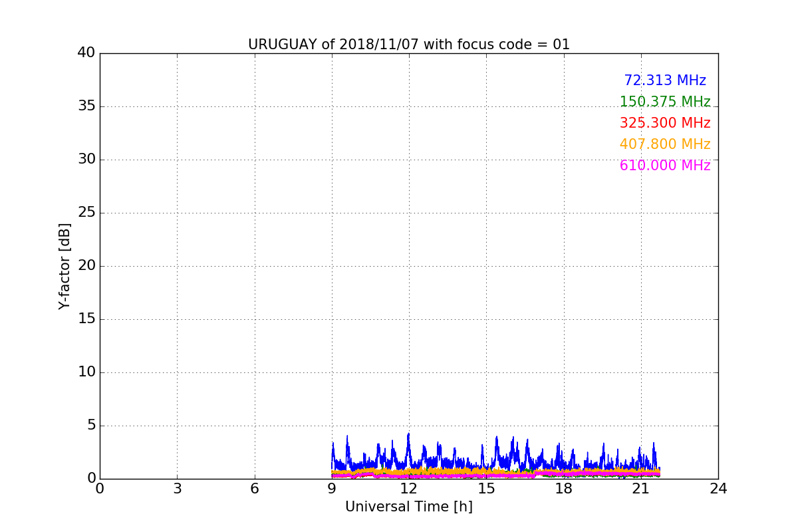Click the x-axis tick label 12

(x=409, y=488)
